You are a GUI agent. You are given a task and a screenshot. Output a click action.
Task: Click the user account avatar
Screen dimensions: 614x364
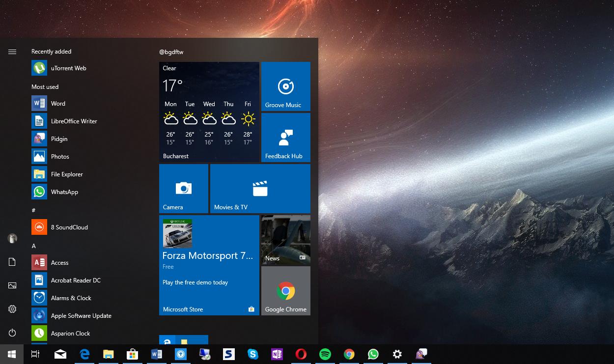(x=12, y=238)
